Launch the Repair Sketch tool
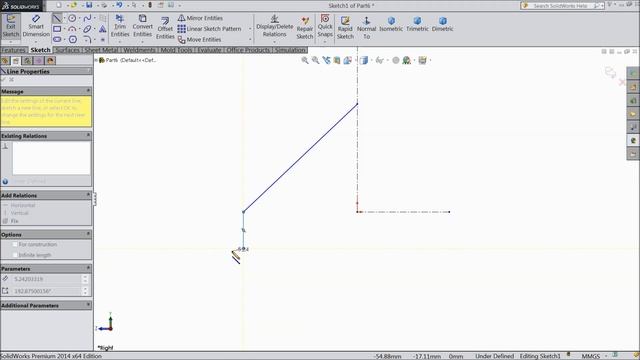This screenshot has width=640, height=360. click(304, 28)
